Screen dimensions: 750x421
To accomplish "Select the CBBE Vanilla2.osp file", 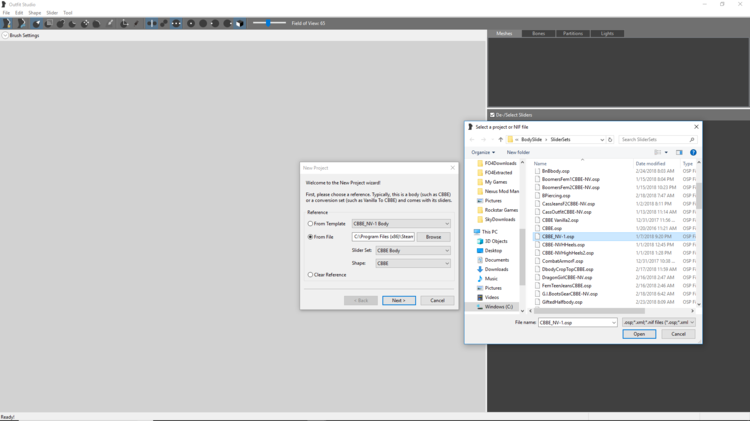I will [560, 220].
